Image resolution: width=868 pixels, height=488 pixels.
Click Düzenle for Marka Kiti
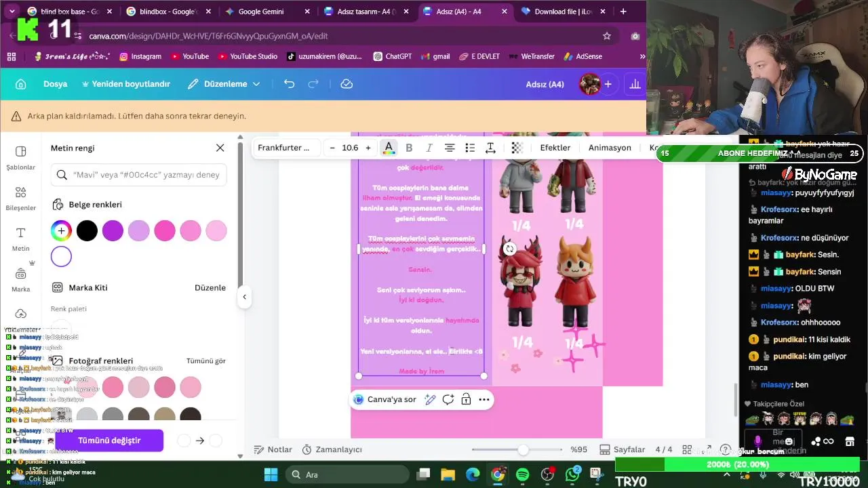210,287
